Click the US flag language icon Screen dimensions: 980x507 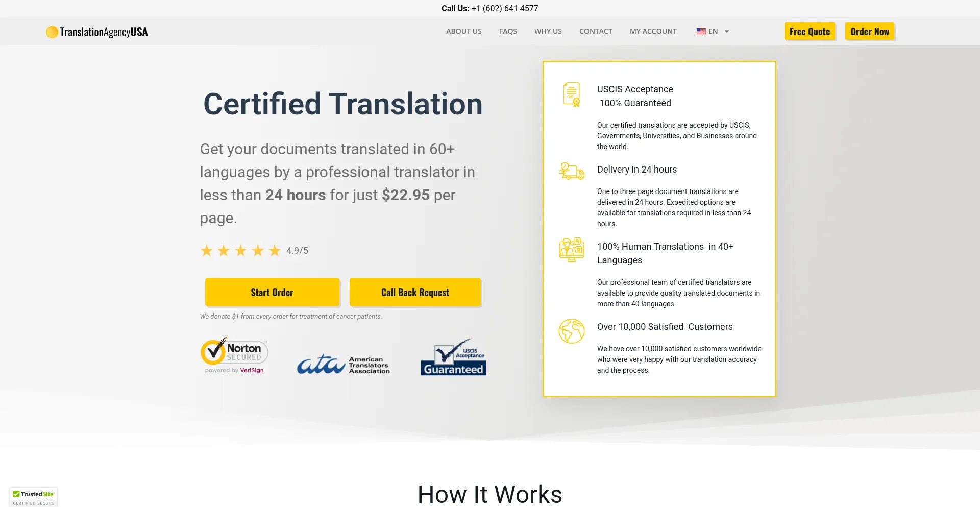[x=701, y=31]
